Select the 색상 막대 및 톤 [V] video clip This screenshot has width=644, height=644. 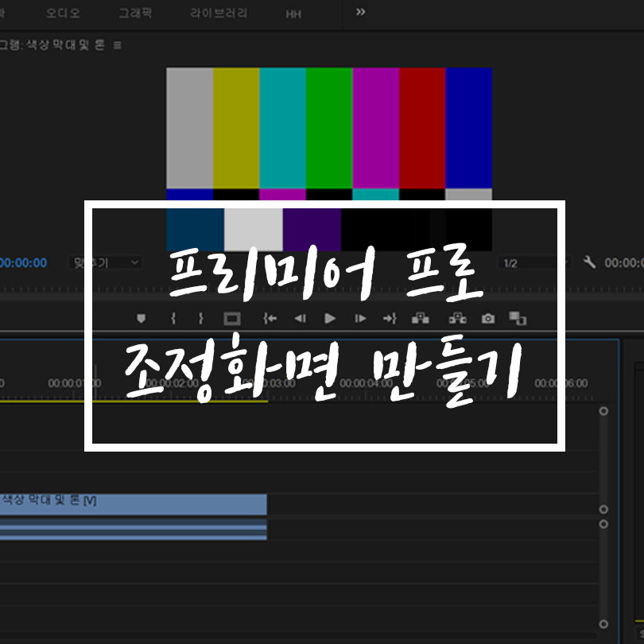pos(133,504)
